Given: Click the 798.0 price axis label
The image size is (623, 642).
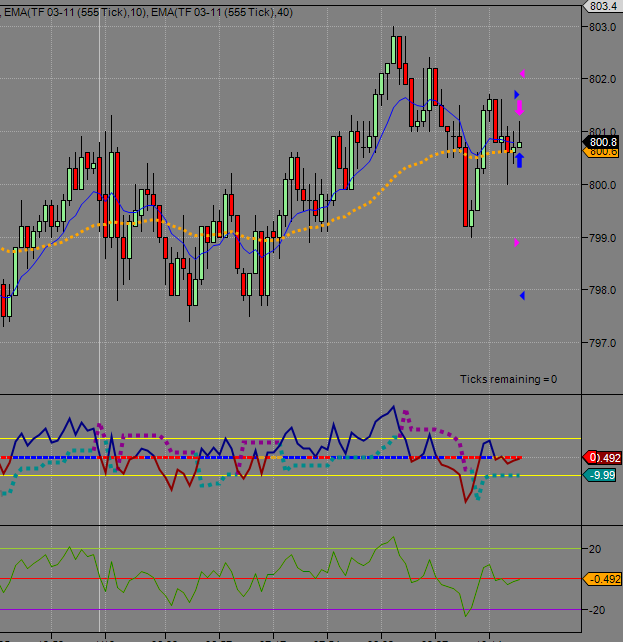Looking at the screenshot, I should coord(602,290).
